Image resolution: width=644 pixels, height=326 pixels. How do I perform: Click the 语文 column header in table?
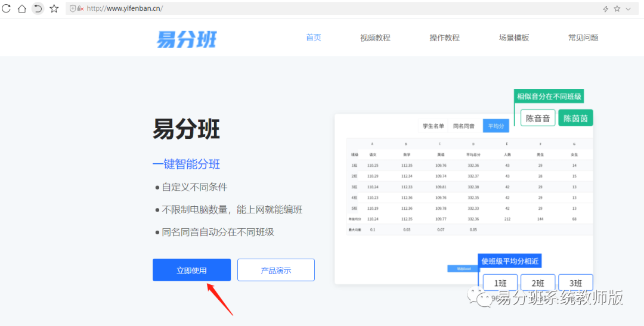click(x=373, y=155)
